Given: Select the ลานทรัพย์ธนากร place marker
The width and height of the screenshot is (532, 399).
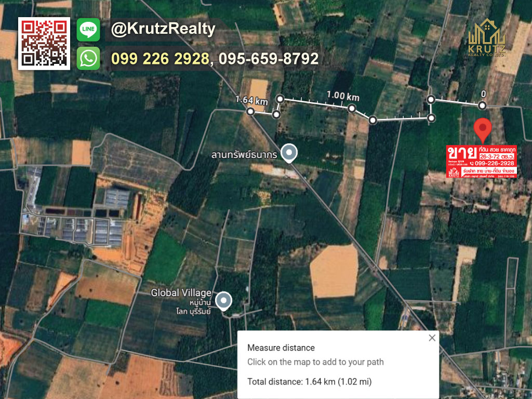Looking at the screenshot, I should tap(289, 153).
